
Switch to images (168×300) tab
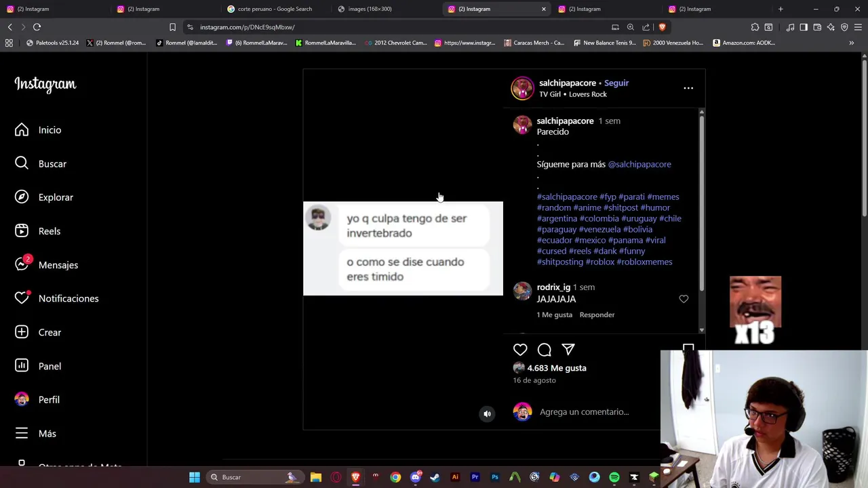(370, 9)
